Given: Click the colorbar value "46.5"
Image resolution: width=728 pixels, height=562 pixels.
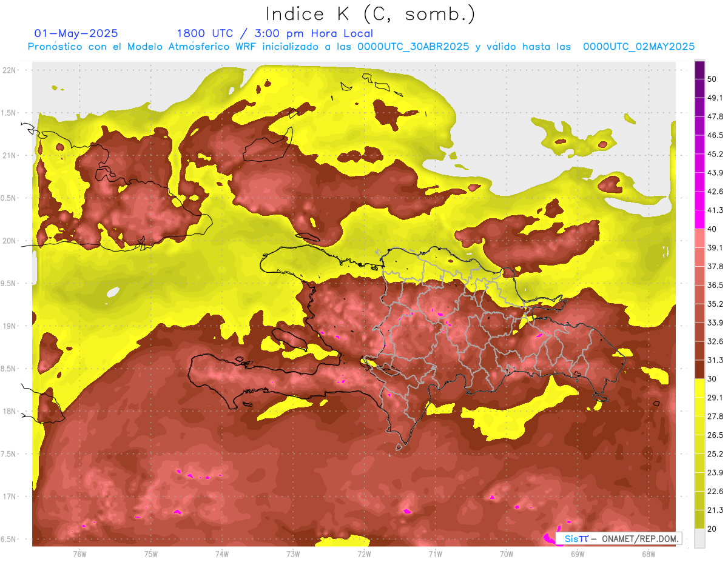Looking at the screenshot, I should point(715,135).
